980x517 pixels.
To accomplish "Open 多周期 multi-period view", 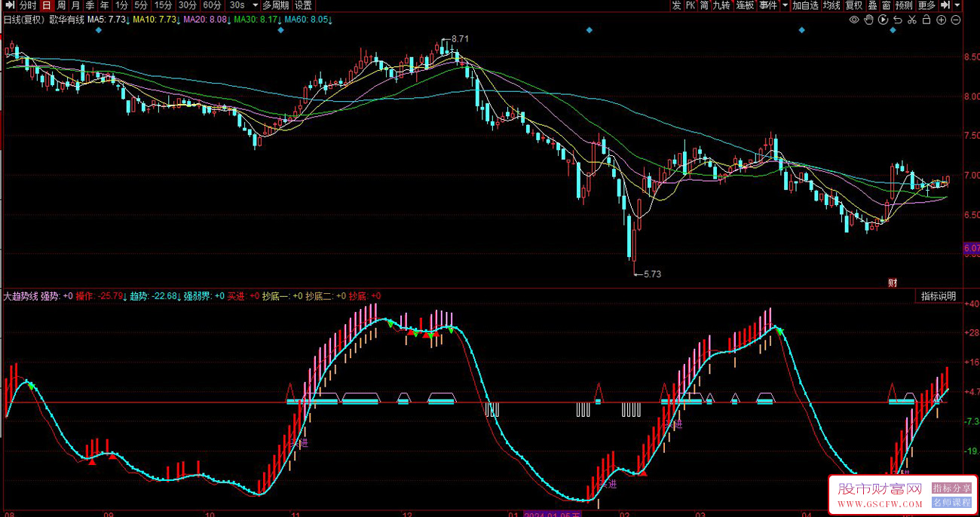I will 276,5.
